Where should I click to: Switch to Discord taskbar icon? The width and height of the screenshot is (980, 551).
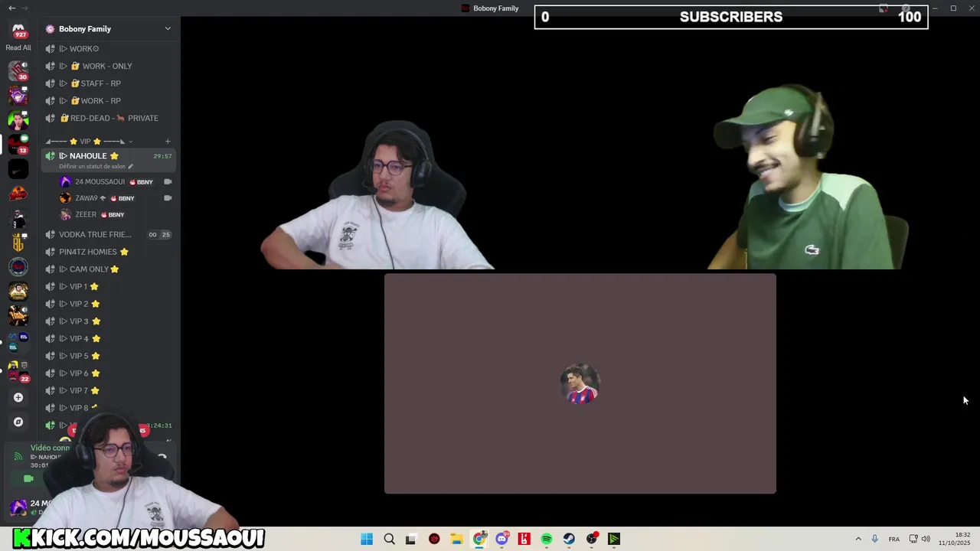[x=501, y=539]
